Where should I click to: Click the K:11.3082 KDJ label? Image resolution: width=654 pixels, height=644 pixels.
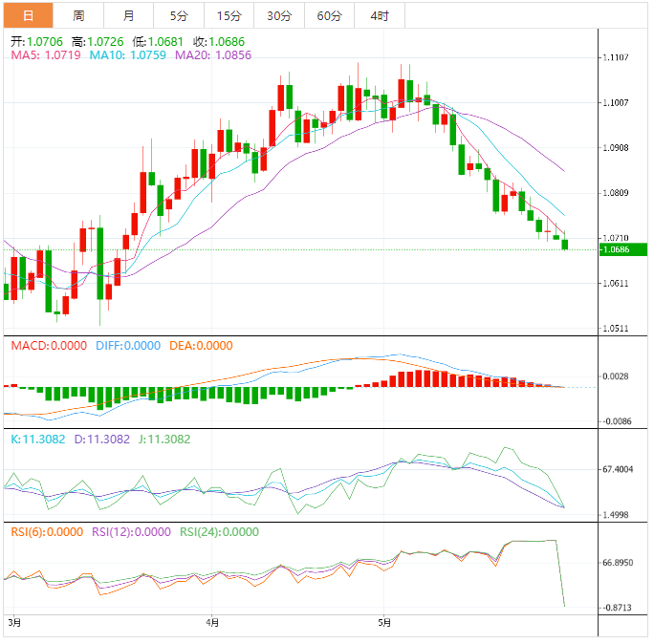click(x=36, y=440)
